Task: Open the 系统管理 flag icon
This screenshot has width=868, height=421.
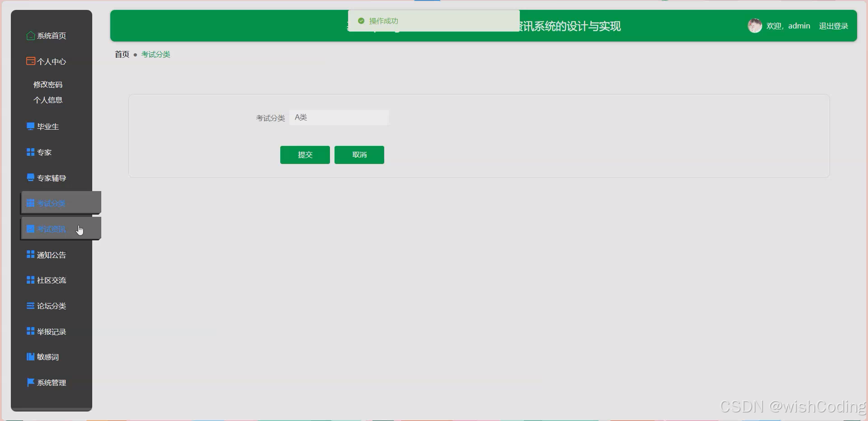Action: click(30, 382)
